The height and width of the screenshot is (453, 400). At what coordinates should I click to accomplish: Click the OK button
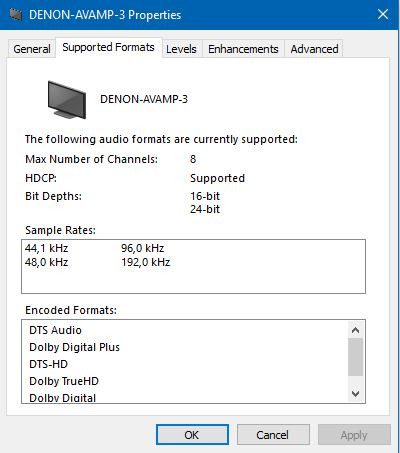click(x=192, y=435)
